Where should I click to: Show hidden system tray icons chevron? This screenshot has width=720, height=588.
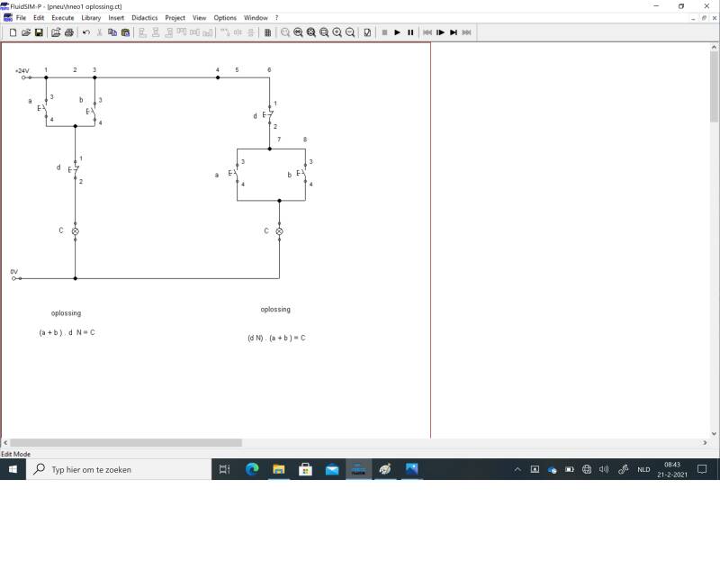517,469
